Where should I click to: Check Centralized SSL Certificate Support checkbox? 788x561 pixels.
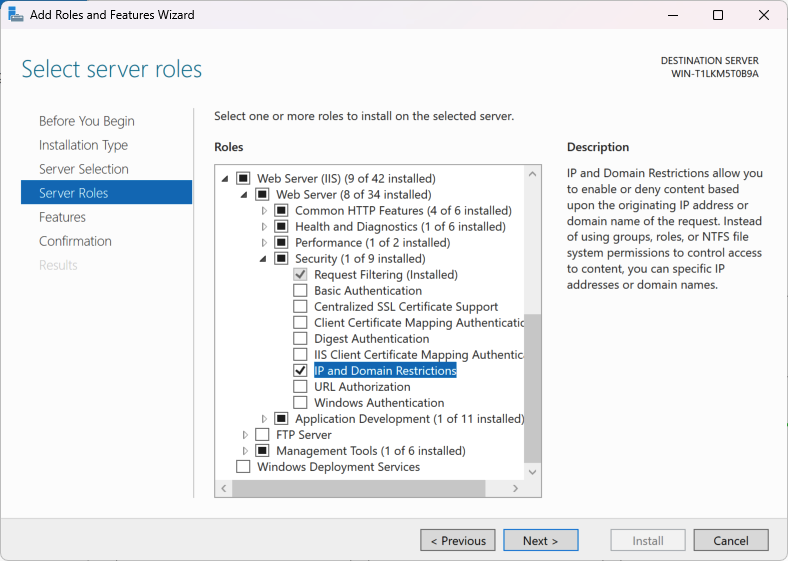[x=300, y=307]
